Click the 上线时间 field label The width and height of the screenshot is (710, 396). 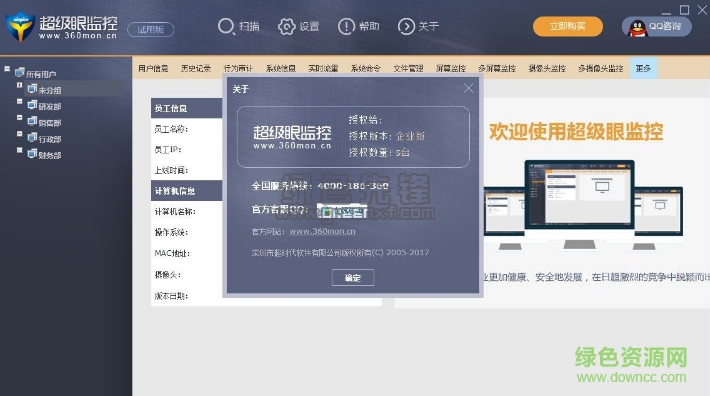click(x=171, y=170)
